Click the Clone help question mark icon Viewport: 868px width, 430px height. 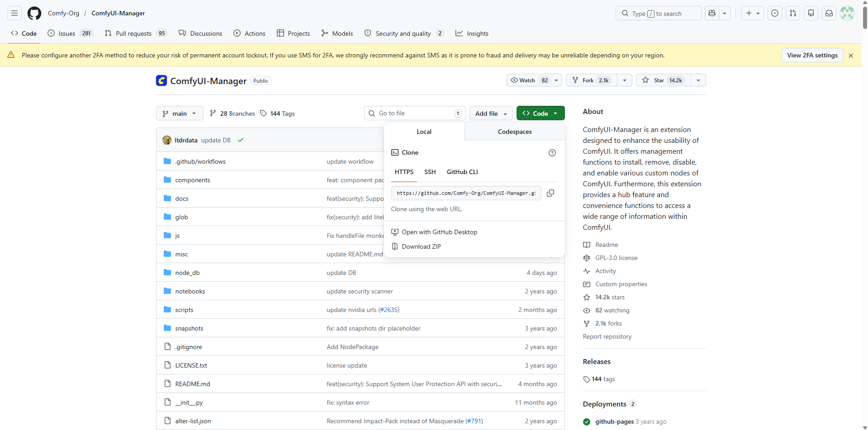552,153
